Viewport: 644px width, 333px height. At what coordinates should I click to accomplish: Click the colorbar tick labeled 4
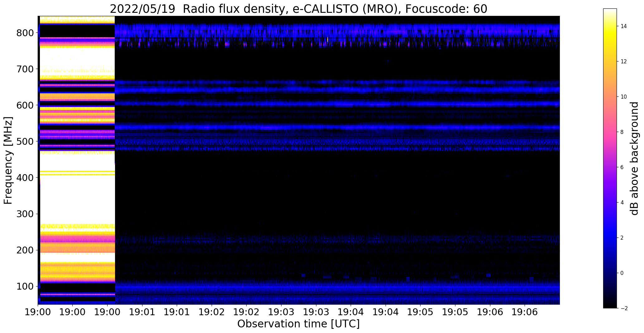point(622,203)
